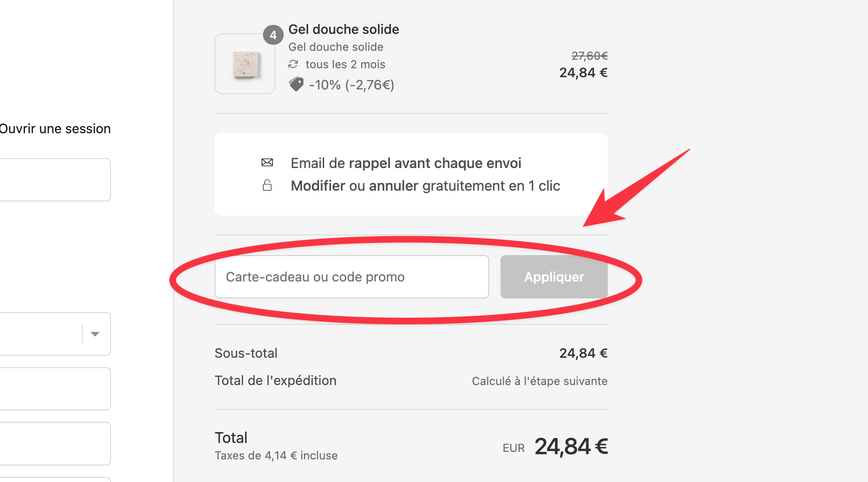Click the gift card or promo code field

point(351,277)
